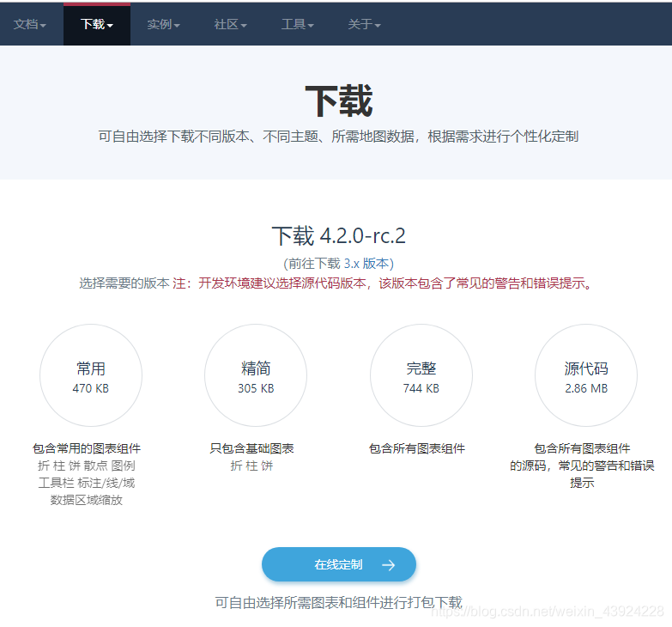This screenshot has width=672, height=627.
Task: Download the 常用 470 KB build
Action: coord(91,375)
